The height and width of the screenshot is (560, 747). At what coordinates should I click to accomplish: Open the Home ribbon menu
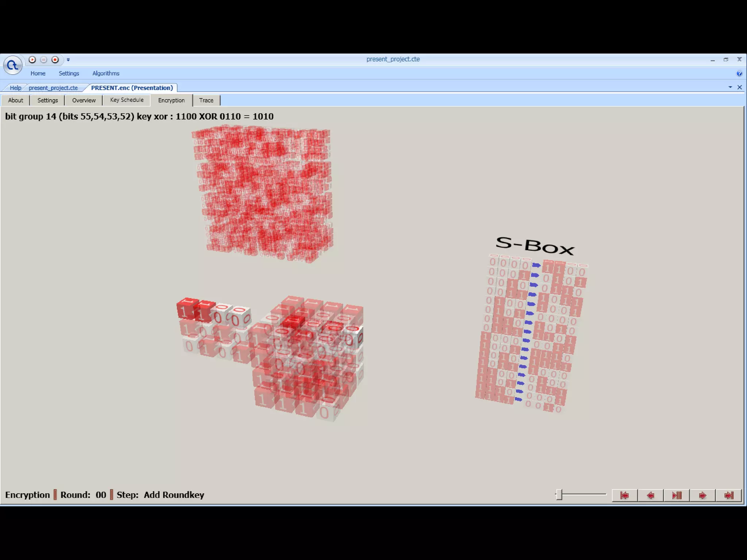click(x=38, y=73)
